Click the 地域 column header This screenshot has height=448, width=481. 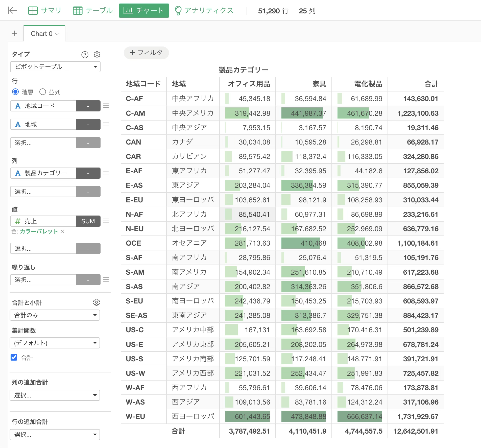179,84
